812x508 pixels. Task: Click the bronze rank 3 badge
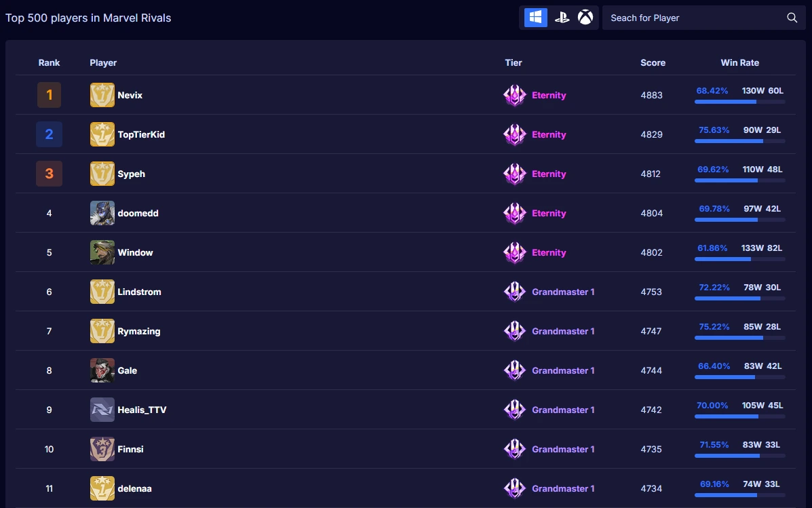click(x=49, y=174)
